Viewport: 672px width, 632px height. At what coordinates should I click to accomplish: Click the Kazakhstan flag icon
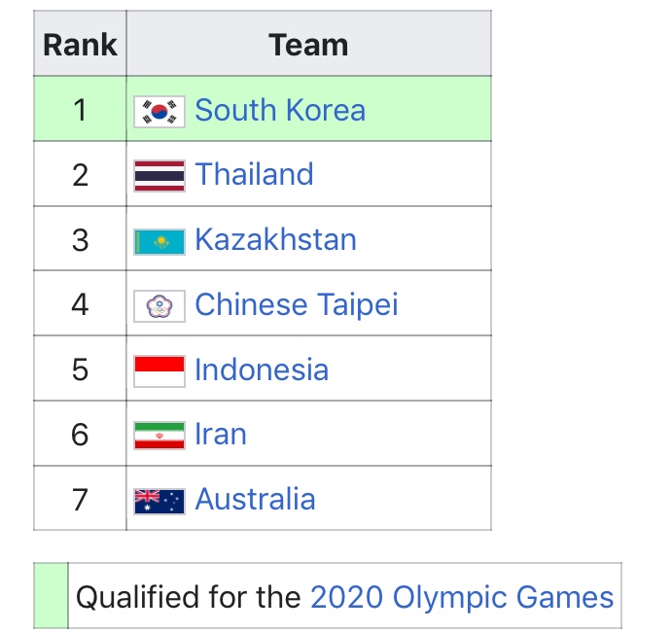(159, 242)
